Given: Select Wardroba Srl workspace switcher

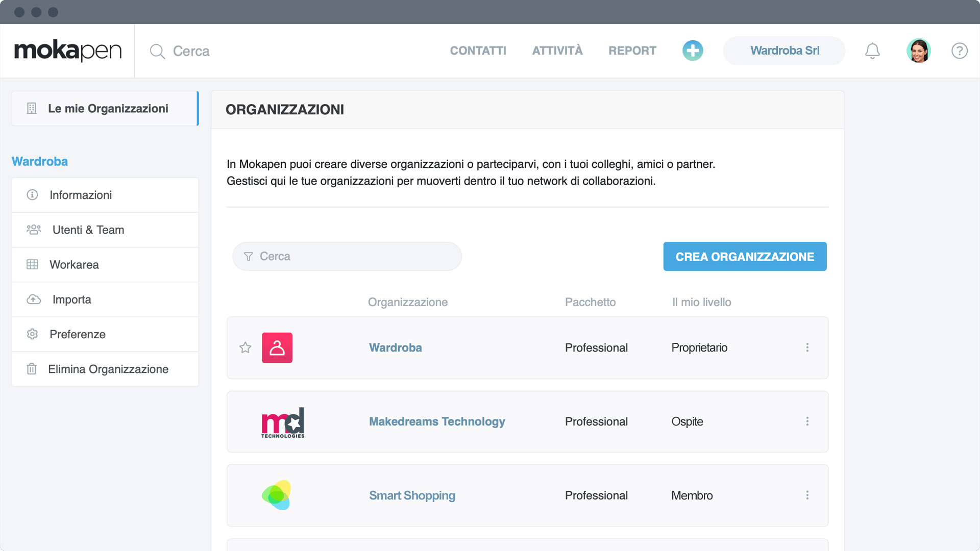Looking at the screenshot, I should pyautogui.click(x=785, y=51).
